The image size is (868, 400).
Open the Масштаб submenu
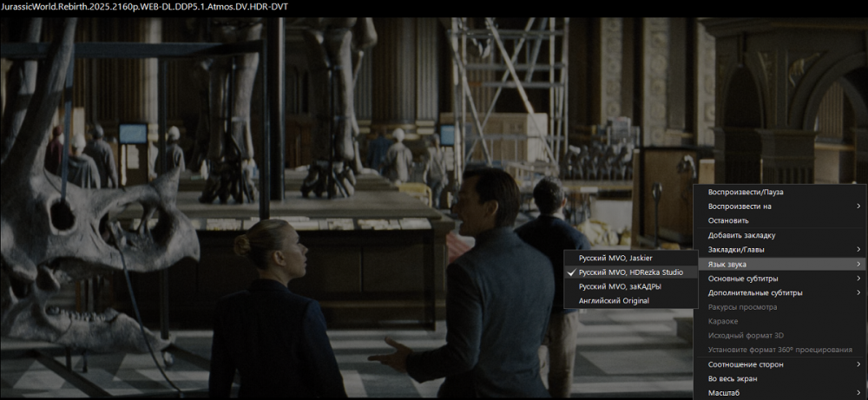click(726, 393)
